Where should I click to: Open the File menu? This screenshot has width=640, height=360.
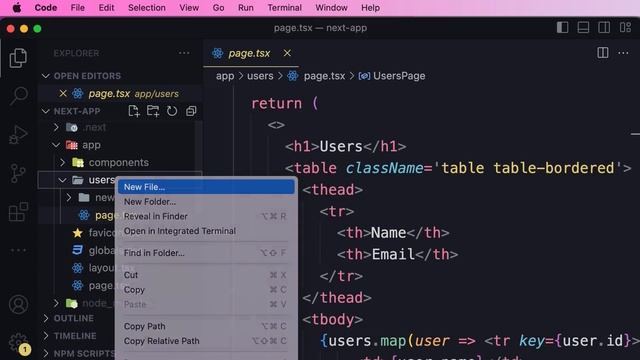[78, 8]
